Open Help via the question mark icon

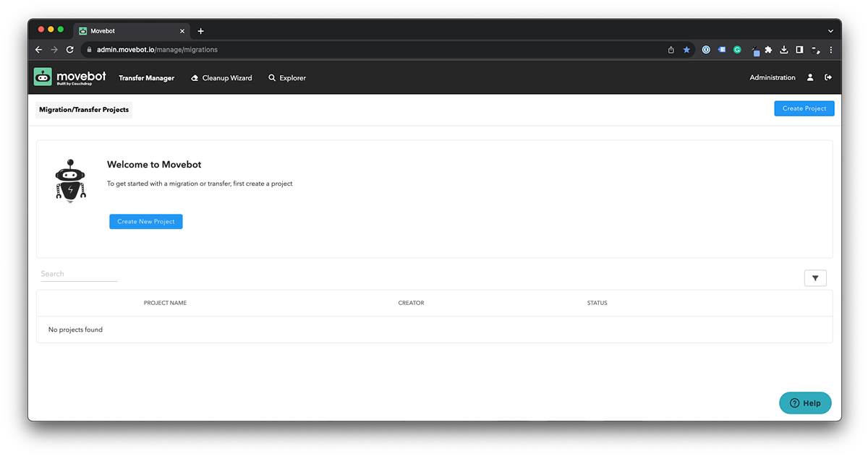[793, 403]
